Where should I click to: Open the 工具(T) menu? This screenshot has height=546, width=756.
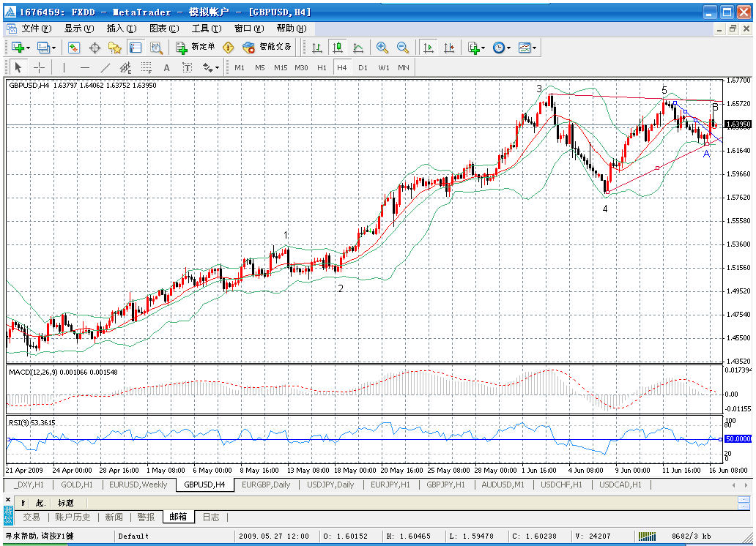point(207,29)
